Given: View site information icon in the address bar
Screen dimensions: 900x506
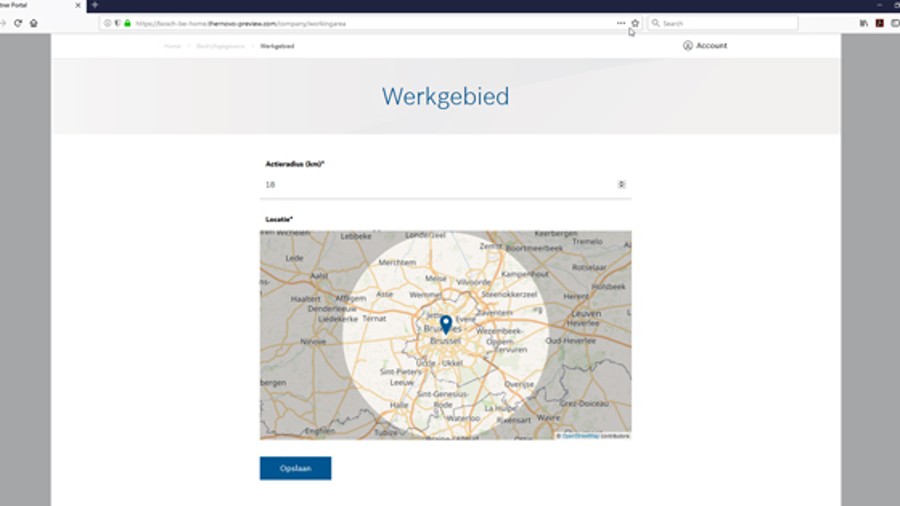Looking at the screenshot, I should pyautogui.click(x=107, y=24).
